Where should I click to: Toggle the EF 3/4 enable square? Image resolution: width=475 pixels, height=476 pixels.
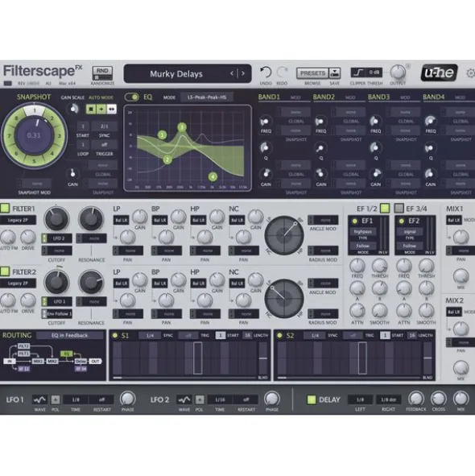pos(399,209)
